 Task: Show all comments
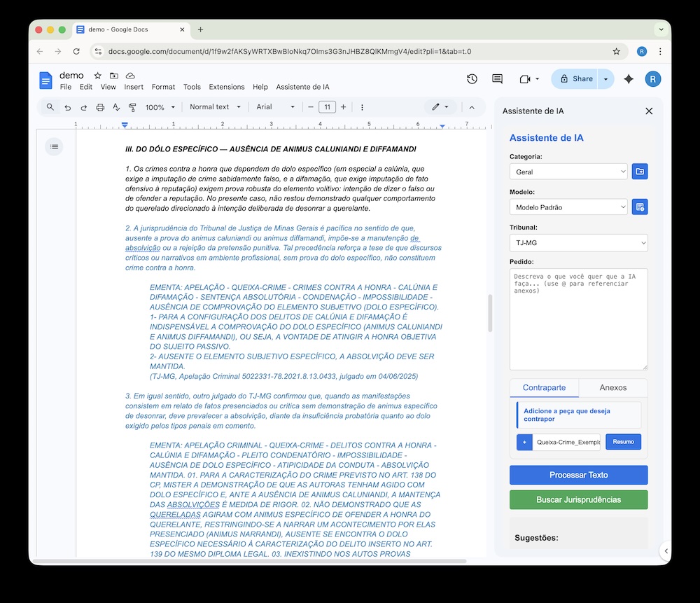497,79
